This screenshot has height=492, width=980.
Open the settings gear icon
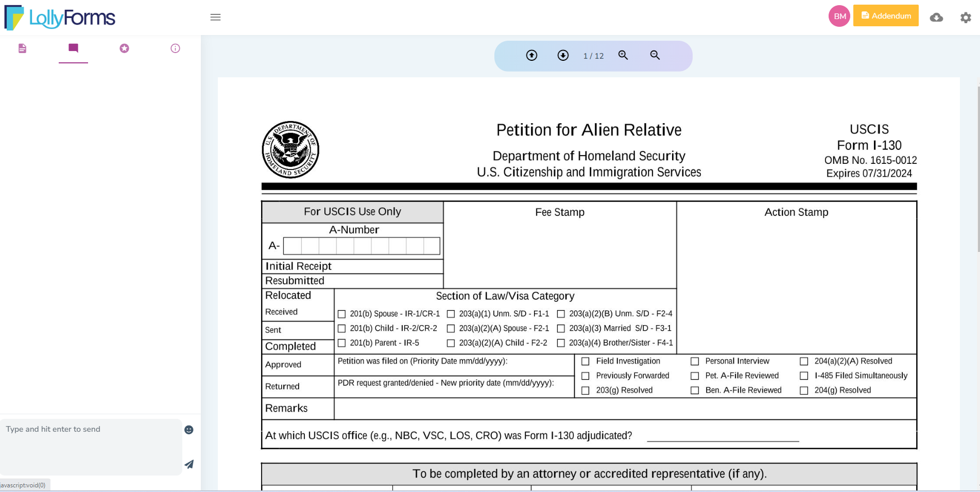coord(966,18)
